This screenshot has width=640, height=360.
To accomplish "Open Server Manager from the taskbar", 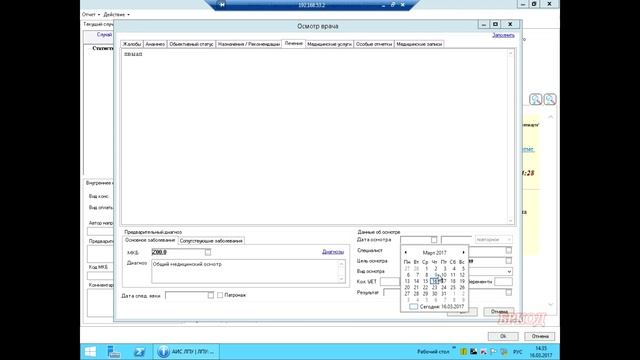I will coord(114,351).
